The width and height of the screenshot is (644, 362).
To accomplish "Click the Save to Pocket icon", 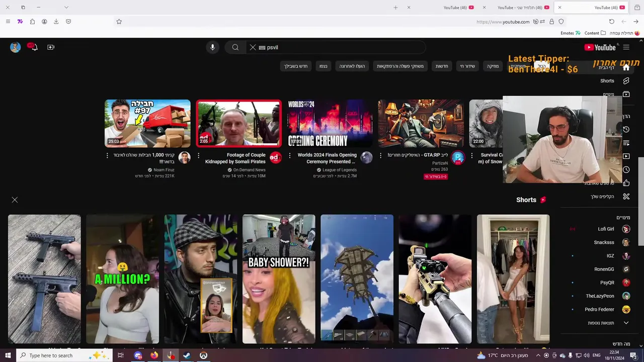I will (68, 22).
